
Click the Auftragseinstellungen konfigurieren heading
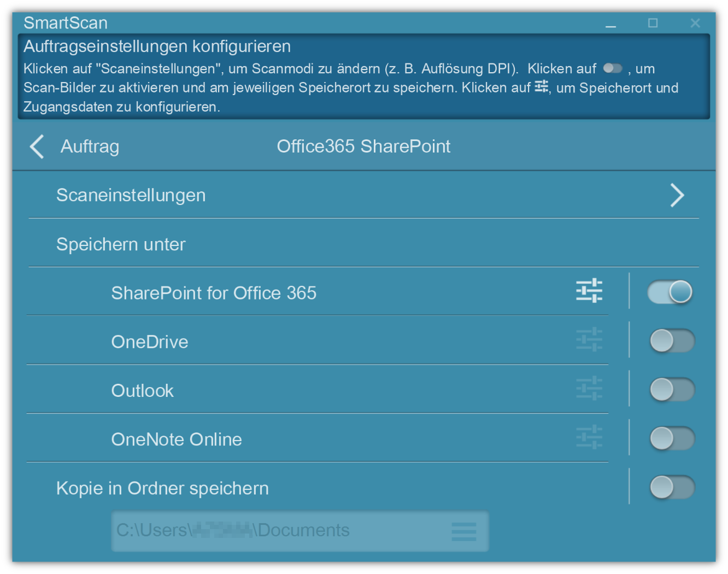pyautogui.click(x=157, y=46)
